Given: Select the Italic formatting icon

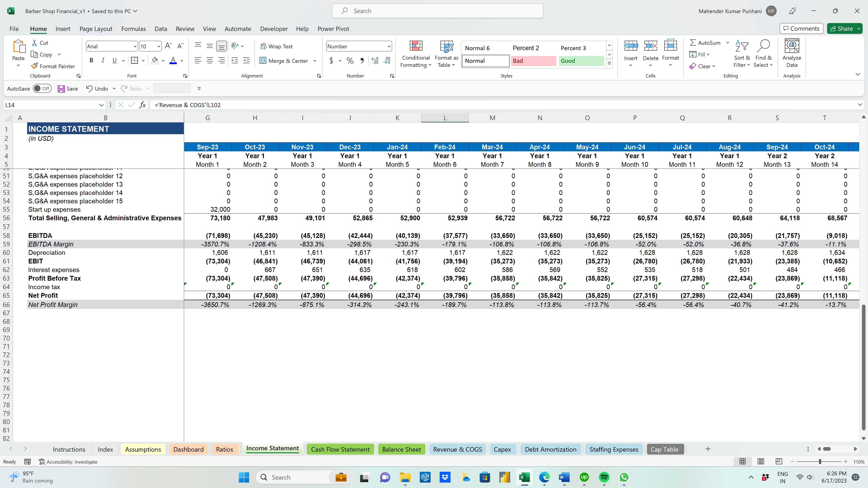Looking at the screenshot, I should click(103, 61).
